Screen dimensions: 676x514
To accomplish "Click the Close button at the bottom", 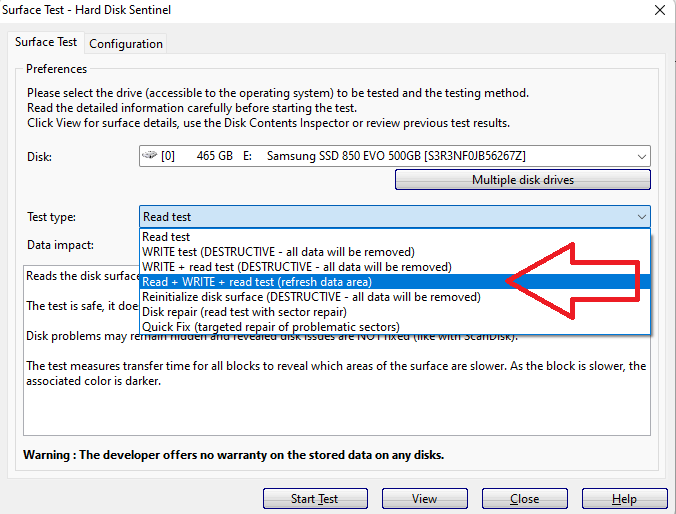I will click(x=525, y=499).
